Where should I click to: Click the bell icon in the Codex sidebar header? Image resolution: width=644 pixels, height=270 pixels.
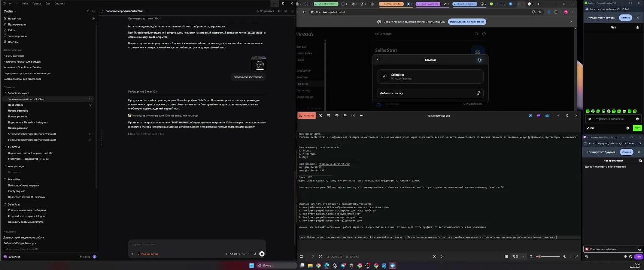93,11
